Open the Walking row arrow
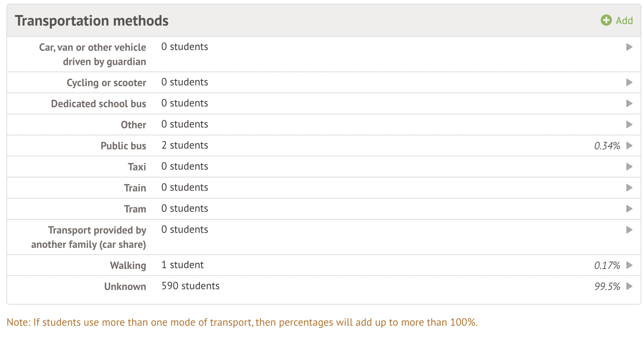This screenshot has width=644, height=337. [x=629, y=265]
